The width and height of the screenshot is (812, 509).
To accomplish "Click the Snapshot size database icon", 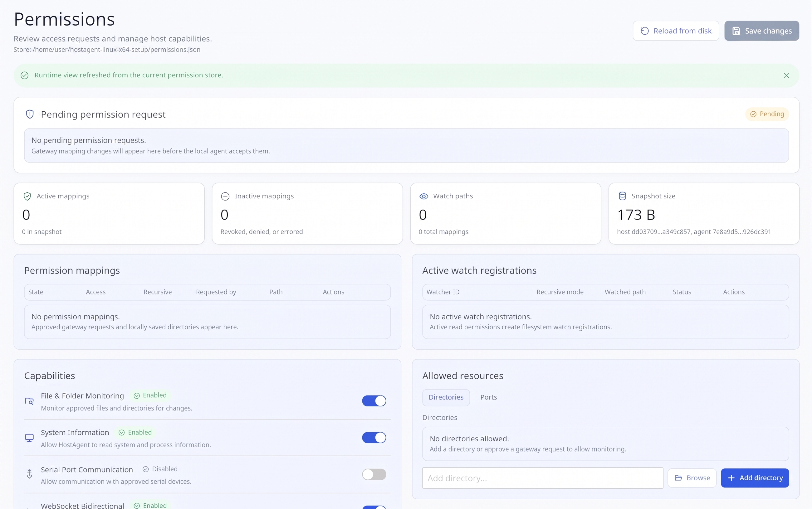I will (622, 196).
